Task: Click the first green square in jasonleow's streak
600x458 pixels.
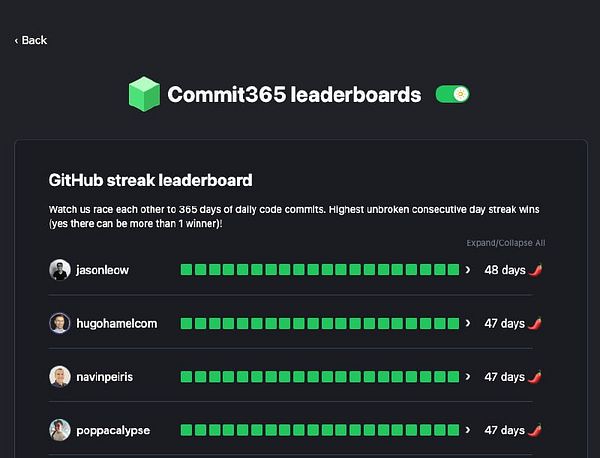Action: click(186, 270)
